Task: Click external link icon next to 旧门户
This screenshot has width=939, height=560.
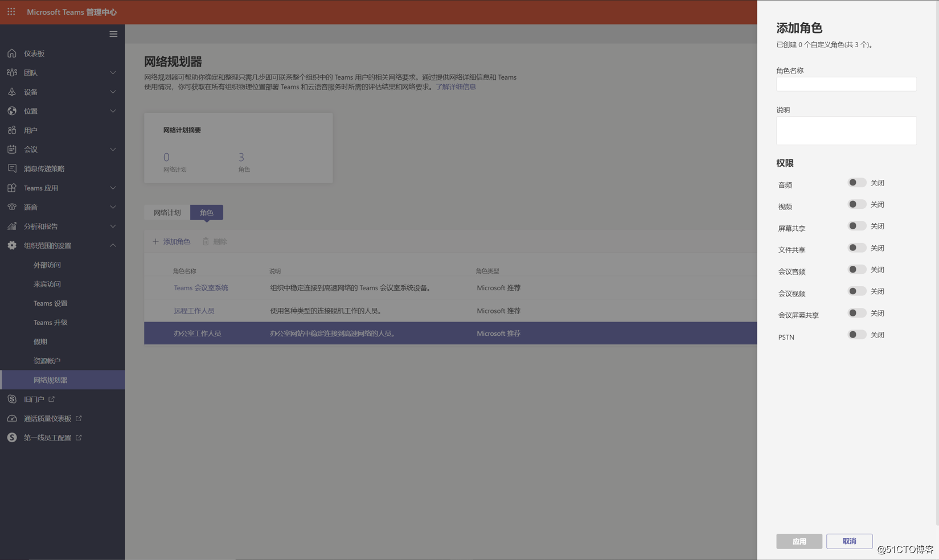Action: click(52, 399)
